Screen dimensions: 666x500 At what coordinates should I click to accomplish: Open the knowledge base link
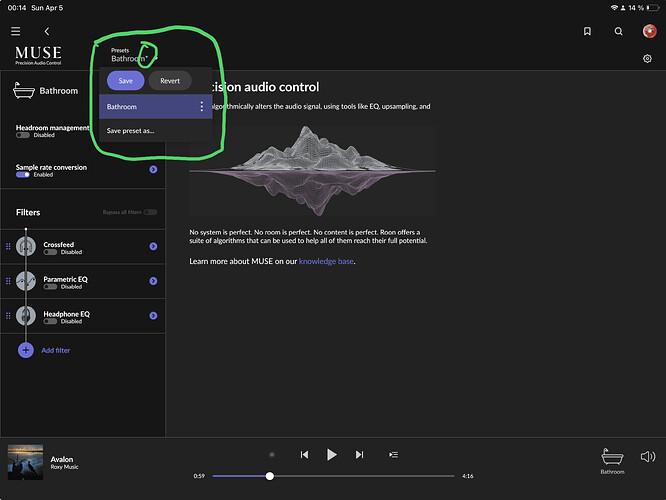(x=326, y=261)
